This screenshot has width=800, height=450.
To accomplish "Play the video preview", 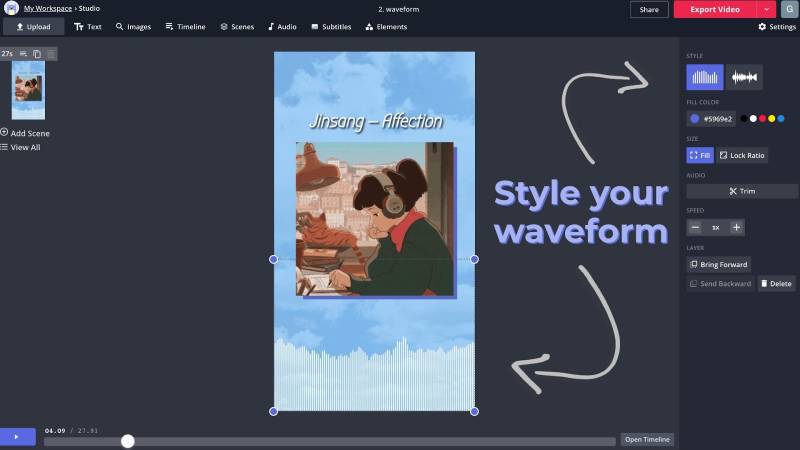I will tap(17, 437).
